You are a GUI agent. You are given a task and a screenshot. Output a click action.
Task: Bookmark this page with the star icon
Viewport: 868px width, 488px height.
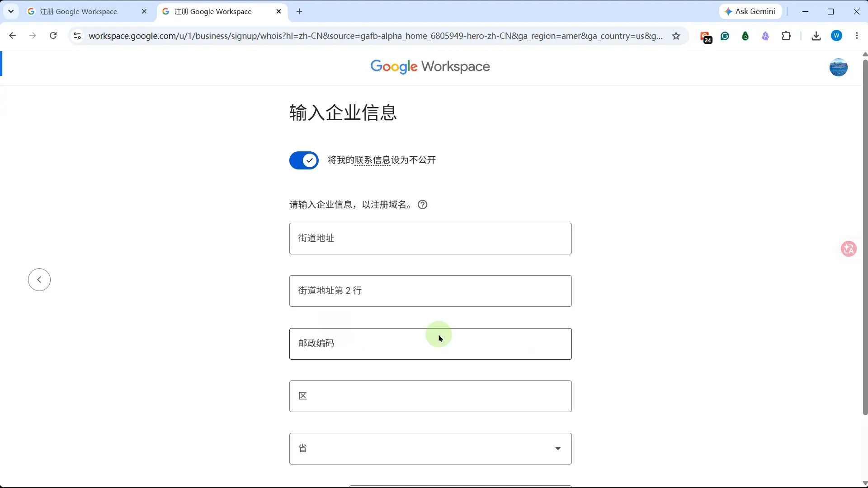676,36
